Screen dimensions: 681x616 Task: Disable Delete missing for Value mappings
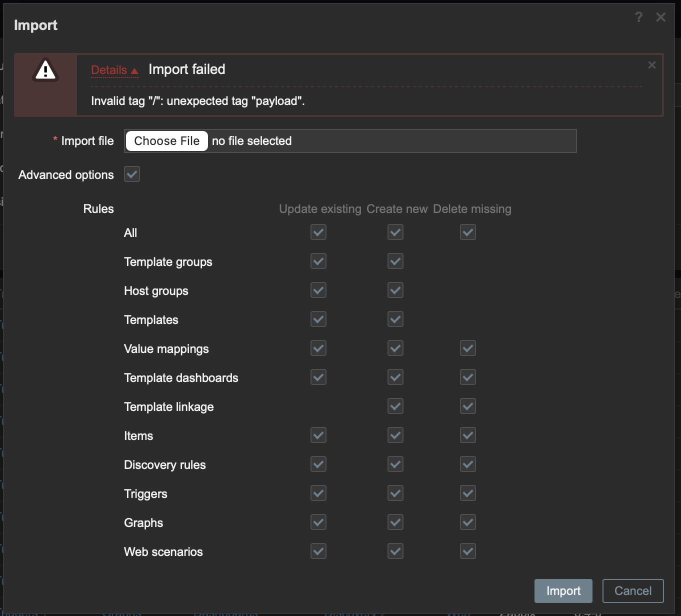[x=468, y=348]
